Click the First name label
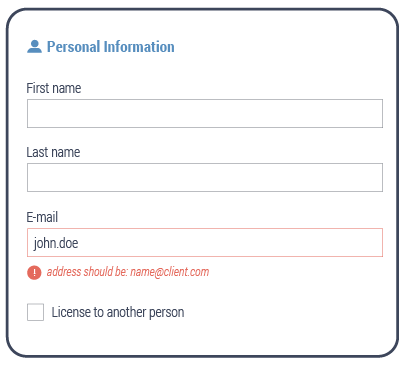406x366 pixels. (x=54, y=88)
